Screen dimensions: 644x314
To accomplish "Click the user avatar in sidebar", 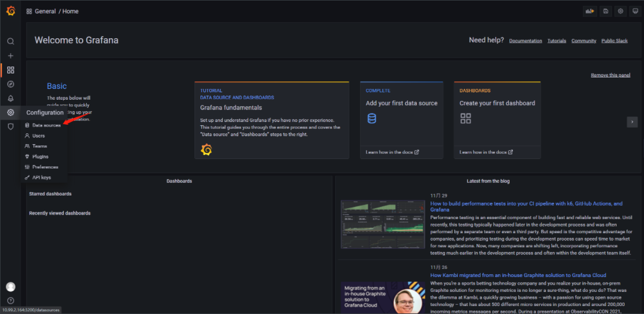I will pos(10,287).
